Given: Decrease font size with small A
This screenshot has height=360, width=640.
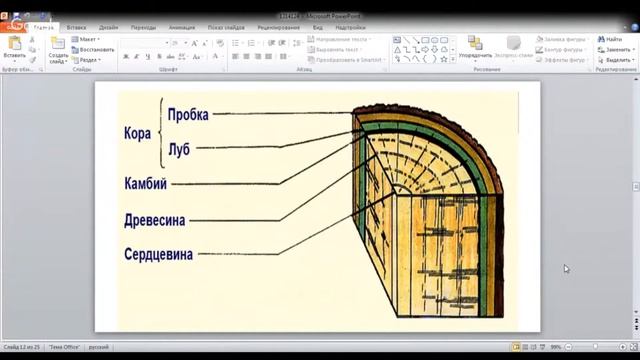Looking at the screenshot, I should 205,43.
